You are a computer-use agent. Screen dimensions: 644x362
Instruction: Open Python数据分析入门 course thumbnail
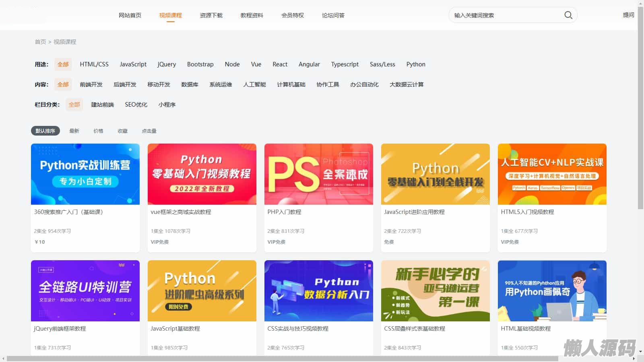tap(318, 290)
